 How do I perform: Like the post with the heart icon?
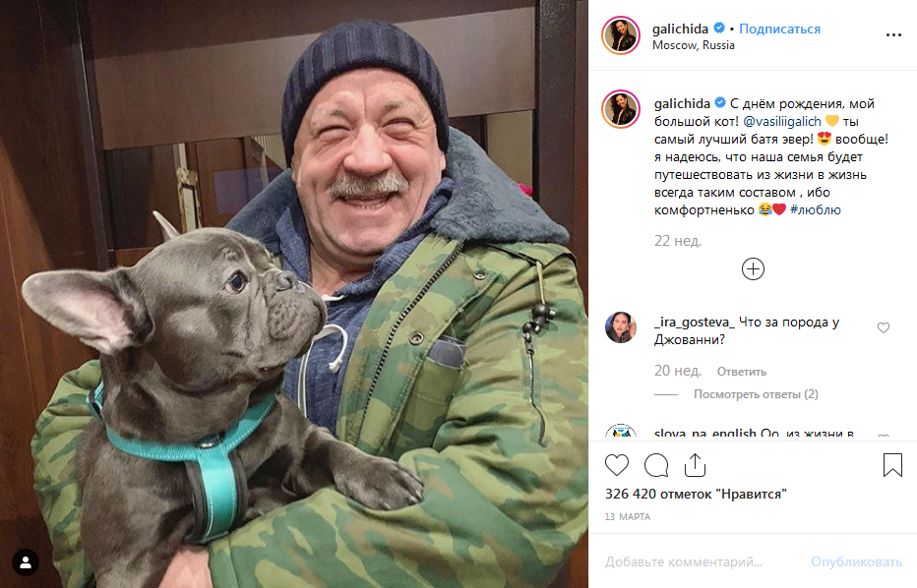pyautogui.click(x=616, y=465)
